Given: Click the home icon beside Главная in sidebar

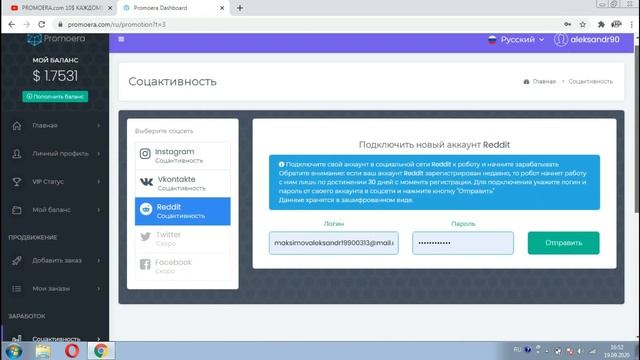Looking at the screenshot, I should pyautogui.click(x=17, y=126).
